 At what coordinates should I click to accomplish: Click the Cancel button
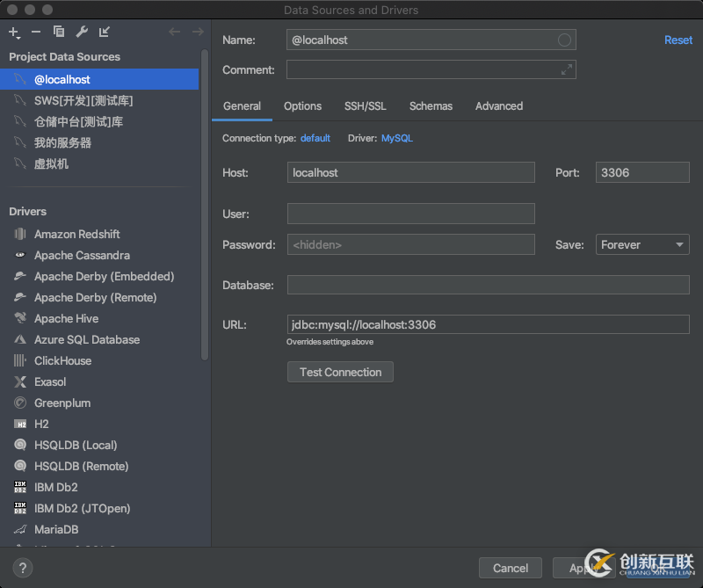click(x=511, y=568)
